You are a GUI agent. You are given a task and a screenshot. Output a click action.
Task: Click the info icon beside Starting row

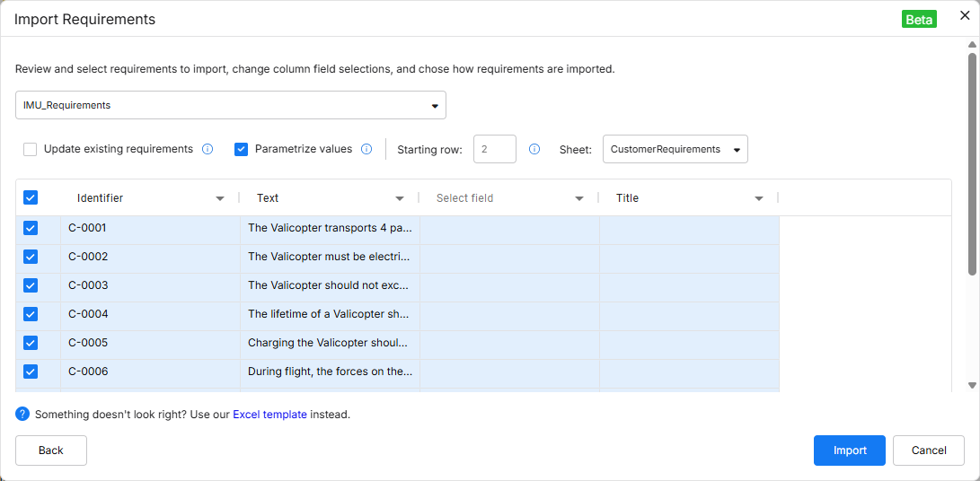pyautogui.click(x=534, y=149)
